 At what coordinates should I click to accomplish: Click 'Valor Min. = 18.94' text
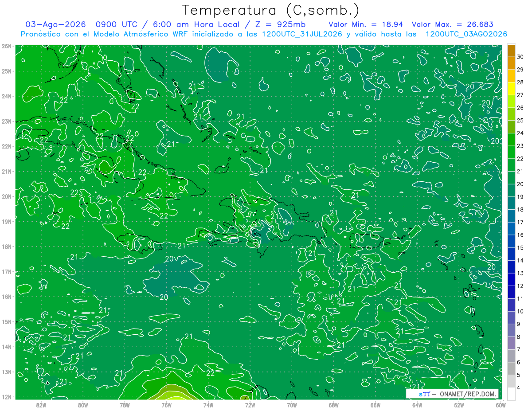tap(365, 24)
